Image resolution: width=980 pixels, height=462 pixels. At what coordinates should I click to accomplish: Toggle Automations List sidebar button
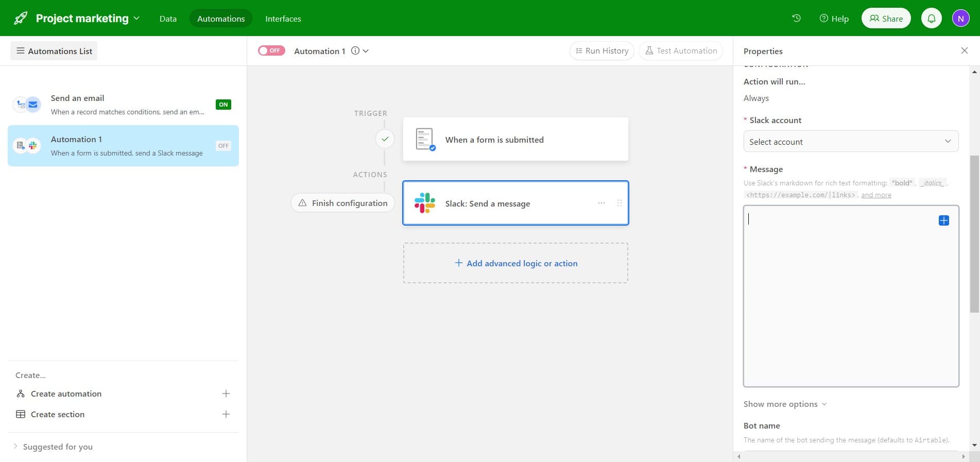[54, 51]
